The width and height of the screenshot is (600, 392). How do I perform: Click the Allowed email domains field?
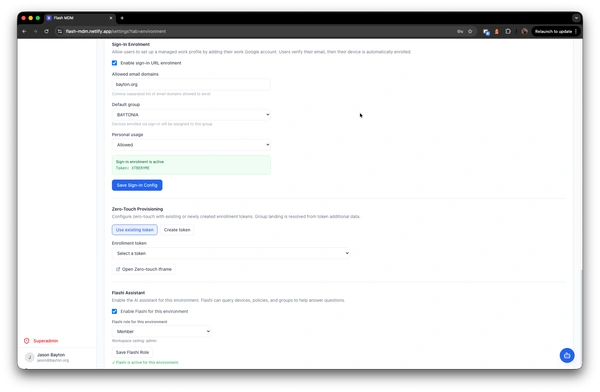tap(191, 84)
